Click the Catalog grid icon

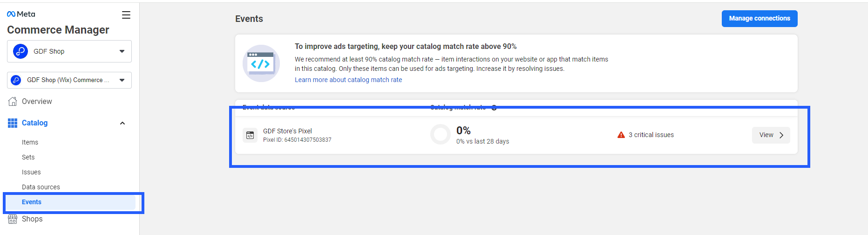click(13, 123)
